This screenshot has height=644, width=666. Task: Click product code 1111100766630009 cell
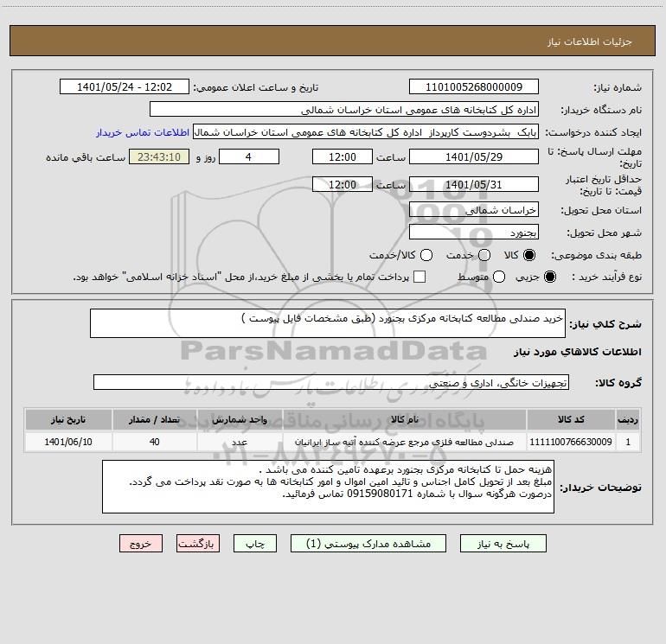click(x=571, y=442)
